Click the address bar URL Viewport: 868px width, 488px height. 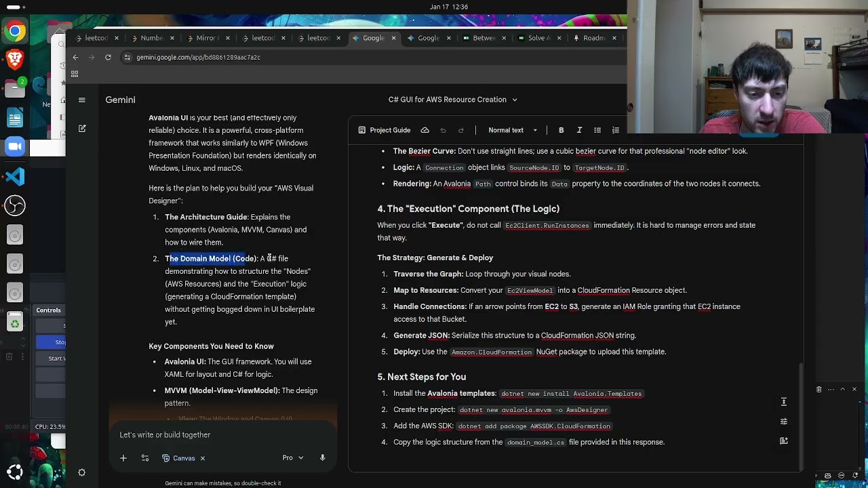pos(198,58)
